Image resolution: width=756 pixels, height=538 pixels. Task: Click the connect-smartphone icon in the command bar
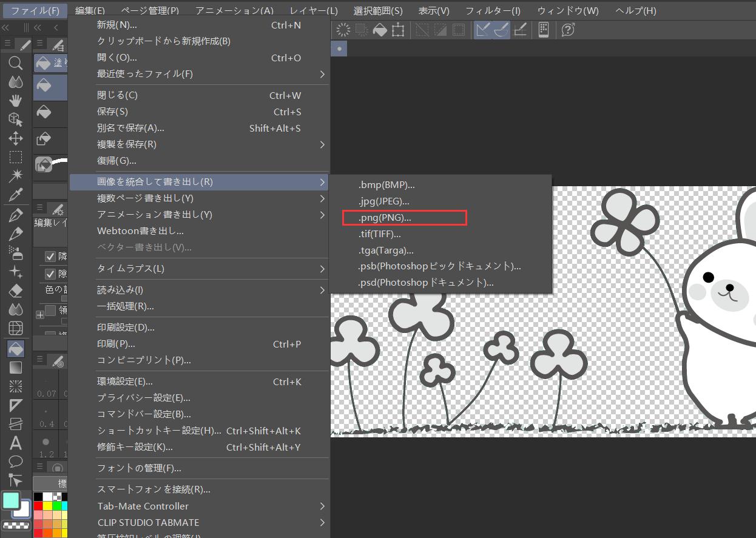(x=544, y=29)
